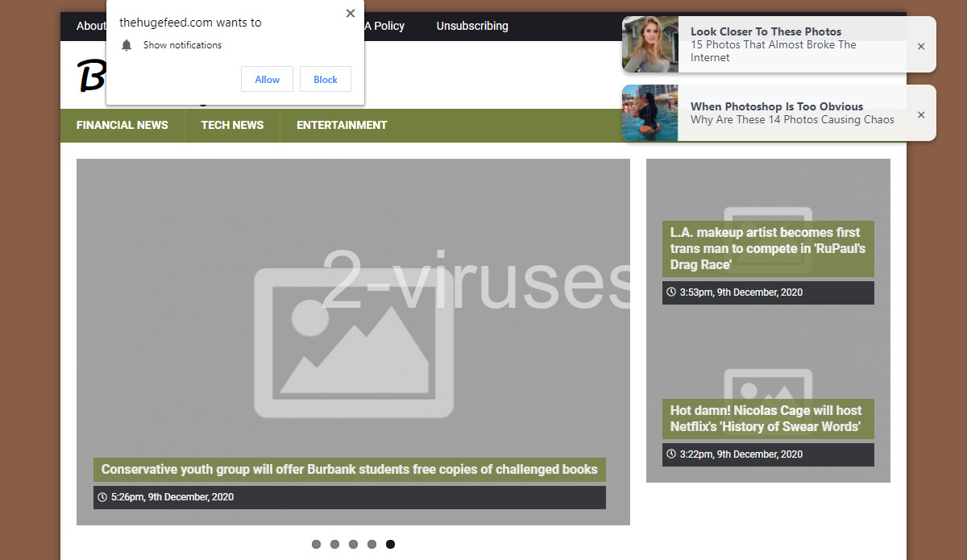Click the Nicolas Cage swear words headline
967x560 pixels.
pyautogui.click(x=767, y=418)
